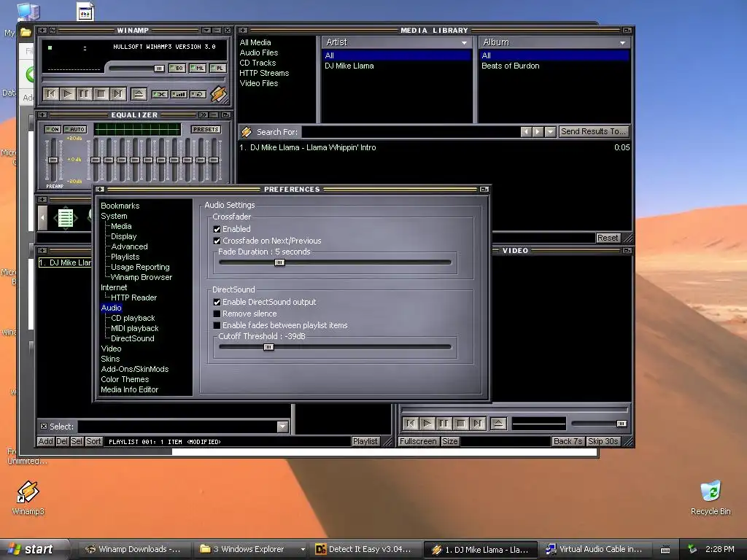Open Winamp Browser in Preferences tree
The width and height of the screenshot is (747, 560).
pos(141,277)
